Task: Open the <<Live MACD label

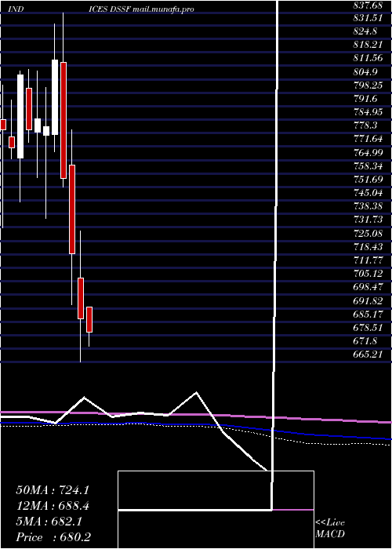Action: (x=330, y=529)
